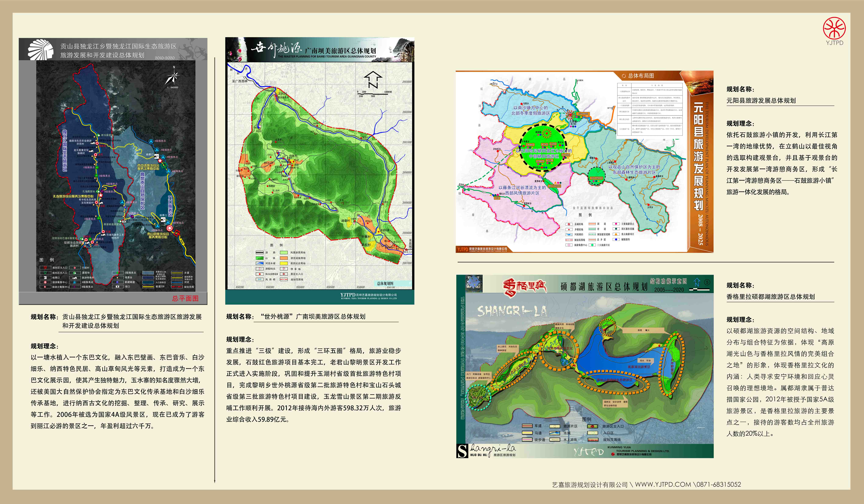Click the large S logo below Shudu map
The width and height of the screenshot is (864, 504).
click(462, 451)
